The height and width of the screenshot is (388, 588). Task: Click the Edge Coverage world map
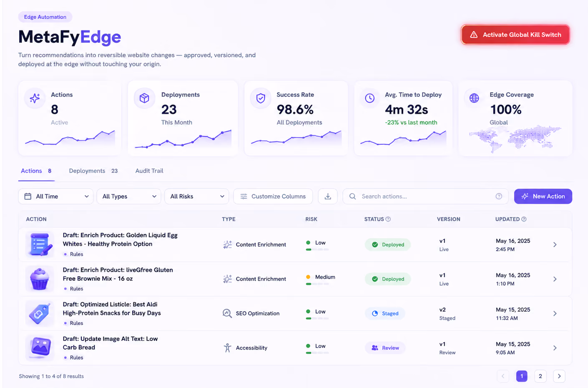tap(515, 139)
